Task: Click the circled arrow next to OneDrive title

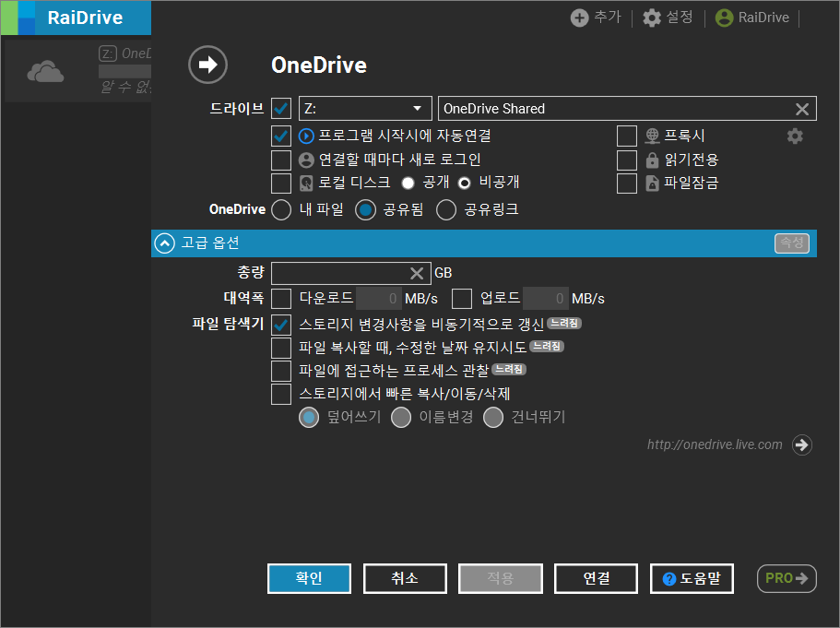Action: click(x=207, y=65)
